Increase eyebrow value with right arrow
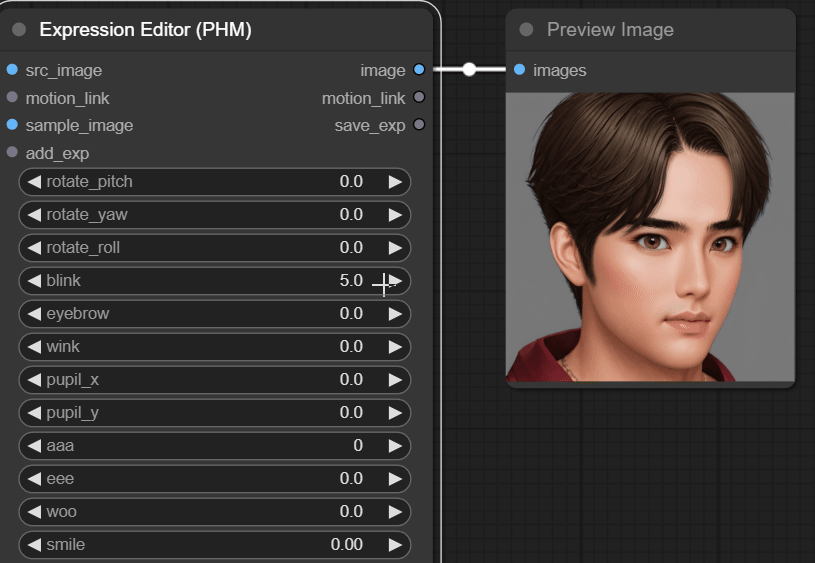This screenshot has width=815, height=563. coord(395,313)
